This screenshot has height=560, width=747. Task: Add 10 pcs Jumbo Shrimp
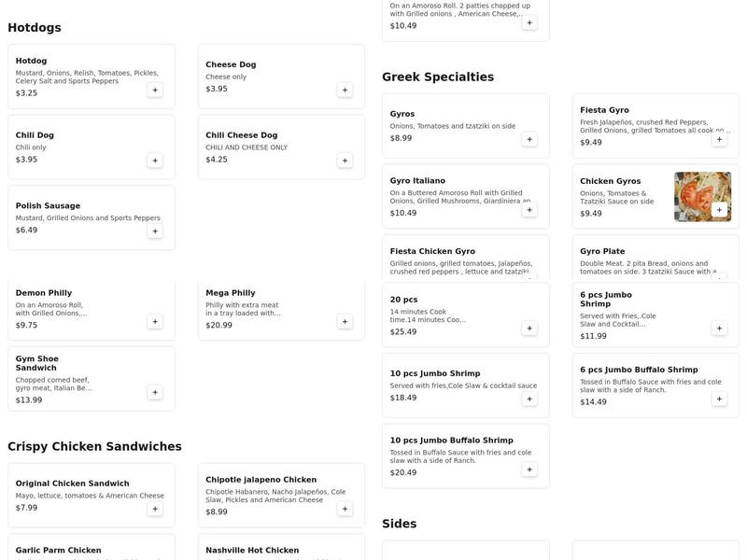[529, 399]
